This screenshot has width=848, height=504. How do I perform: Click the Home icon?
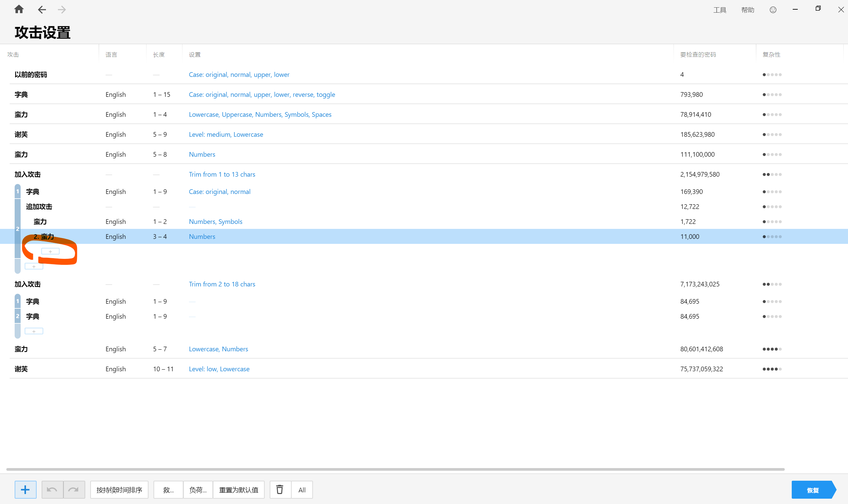(x=19, y=10)
